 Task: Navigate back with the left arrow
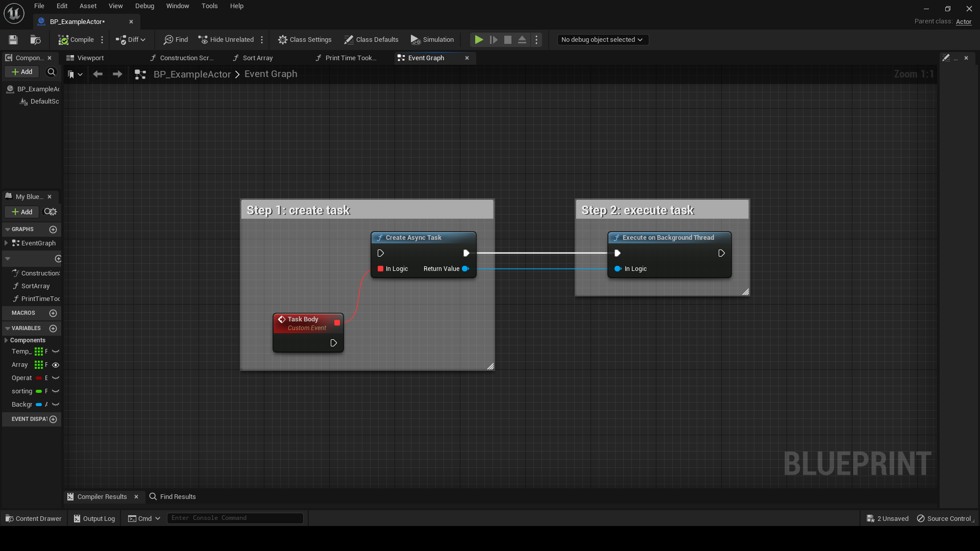(97, 74)
